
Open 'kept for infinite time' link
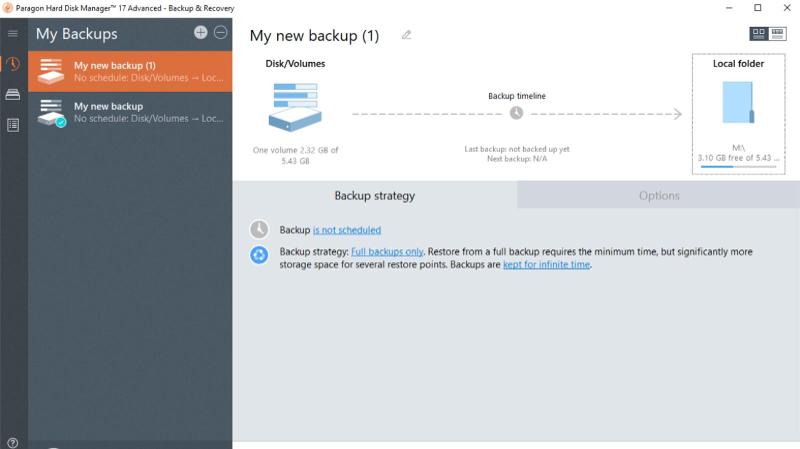tap(546, 264)
